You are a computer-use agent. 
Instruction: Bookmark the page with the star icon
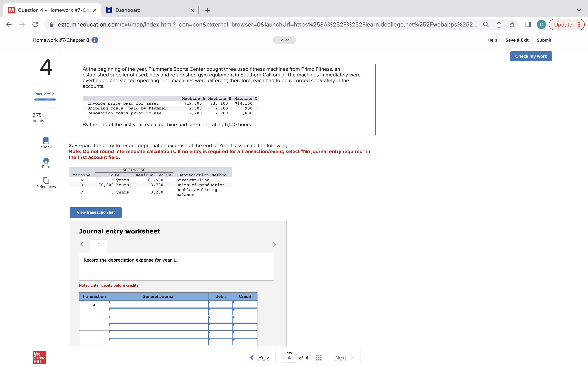coord(512,24)
